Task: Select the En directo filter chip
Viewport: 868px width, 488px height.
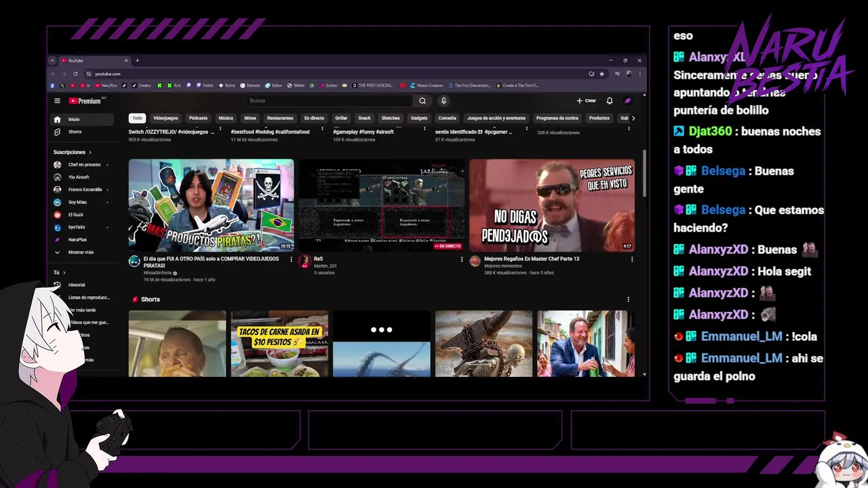Action: 314,118
